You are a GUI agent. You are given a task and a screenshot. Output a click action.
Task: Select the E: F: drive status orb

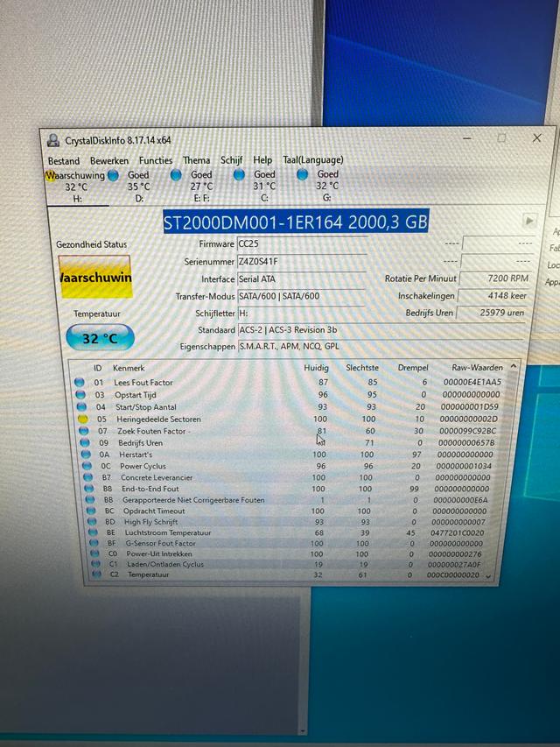pos(176,174)
